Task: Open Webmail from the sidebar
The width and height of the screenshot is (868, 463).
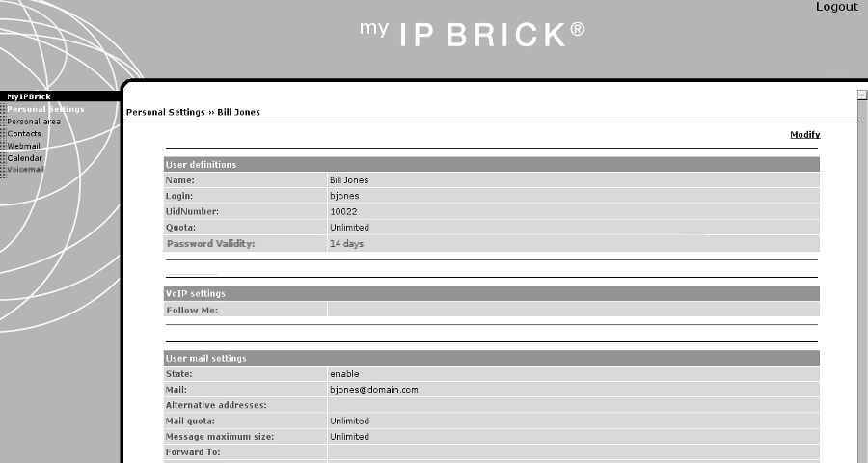Action: click(23, 146)
